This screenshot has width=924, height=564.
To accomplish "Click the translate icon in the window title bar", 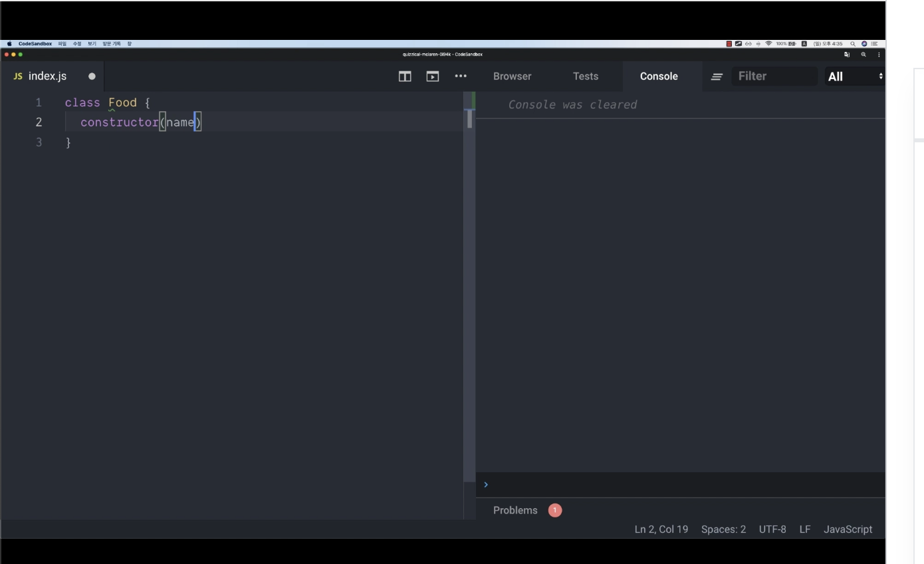I will [847, 55].
